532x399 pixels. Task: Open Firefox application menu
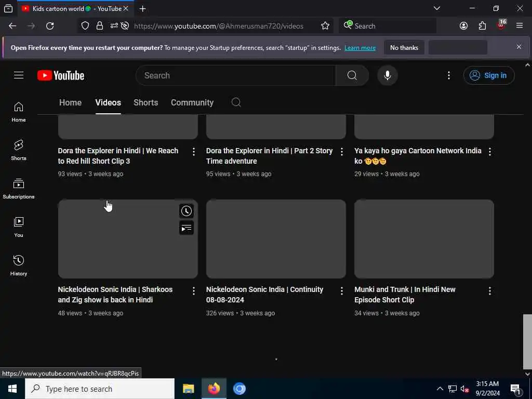click(x=520, y=26)
